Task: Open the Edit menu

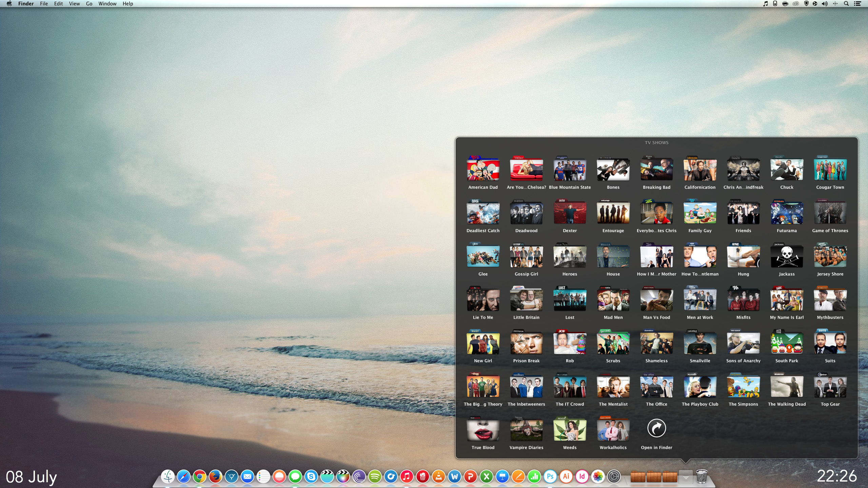Action: point(58,4)
